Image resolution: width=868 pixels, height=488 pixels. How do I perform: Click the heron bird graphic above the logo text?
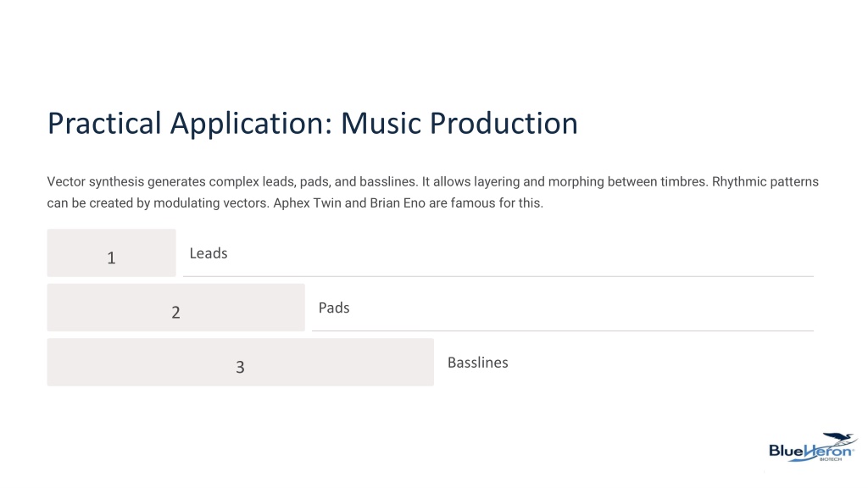(839, 440)
